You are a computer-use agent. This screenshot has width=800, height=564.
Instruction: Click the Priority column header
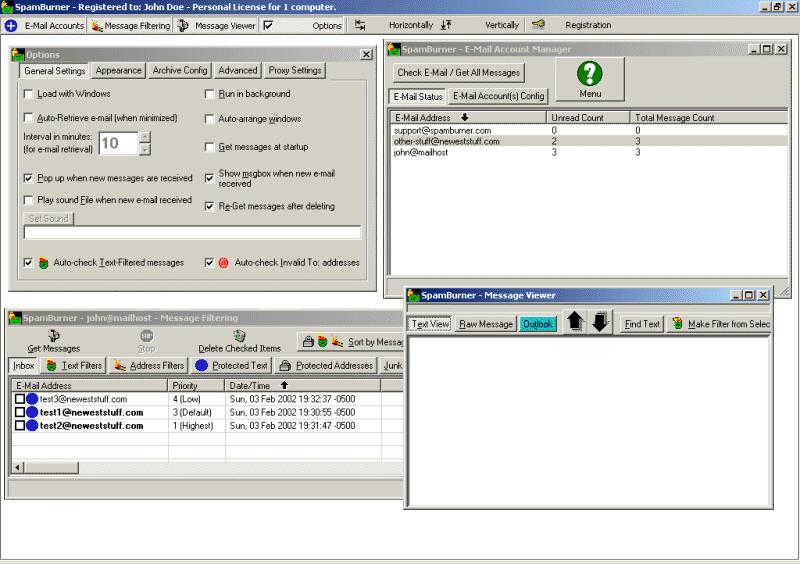pyautogui.click(x=196, y=386)
